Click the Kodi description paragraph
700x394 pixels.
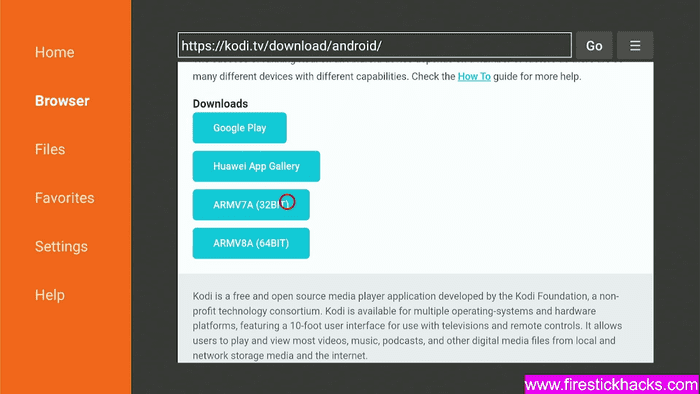coord(407,326)
